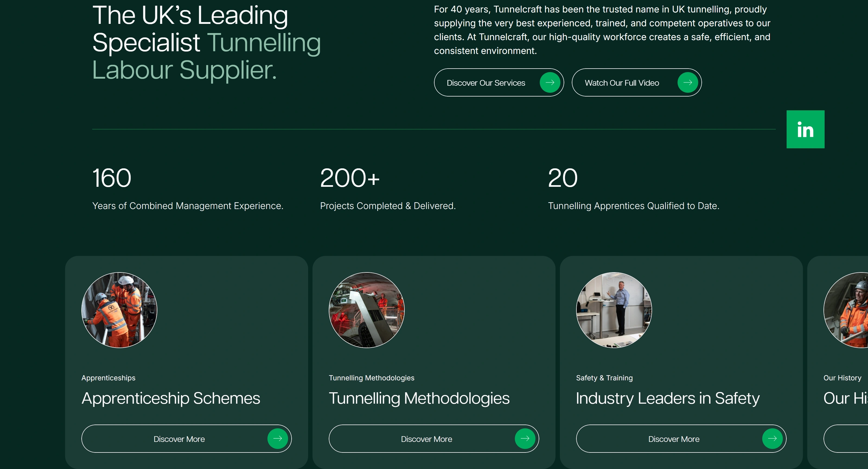868x469 pixels.
Task: Click the 160 statistic number
Action: [x=112, y=178]
